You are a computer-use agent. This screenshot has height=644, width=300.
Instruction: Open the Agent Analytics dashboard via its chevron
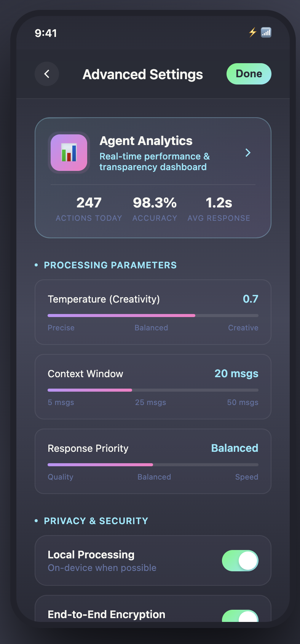[248, 153]
